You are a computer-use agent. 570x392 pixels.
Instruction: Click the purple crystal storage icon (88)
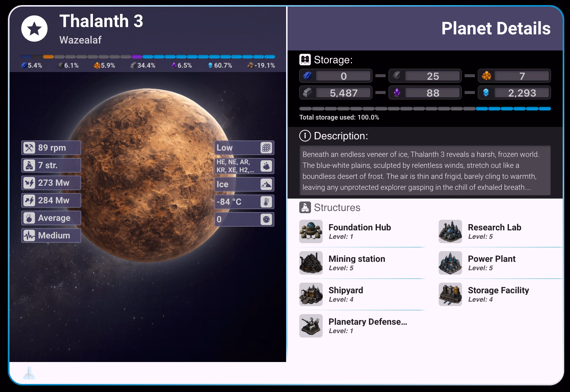coord(397,93)
